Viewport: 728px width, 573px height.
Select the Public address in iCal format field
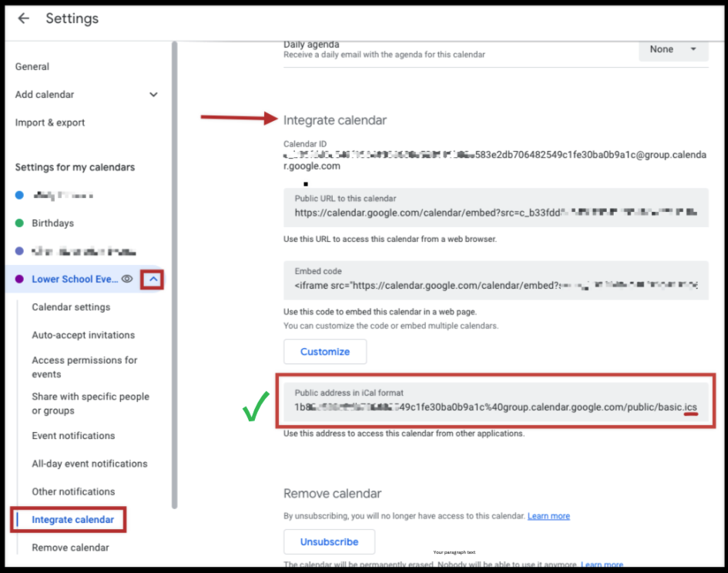click(x=496, y=402)
